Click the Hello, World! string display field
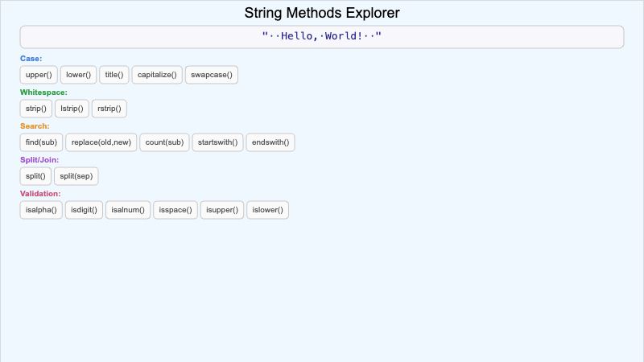The width and height of the screenshot is (644, 362). (x=322, y=37)
